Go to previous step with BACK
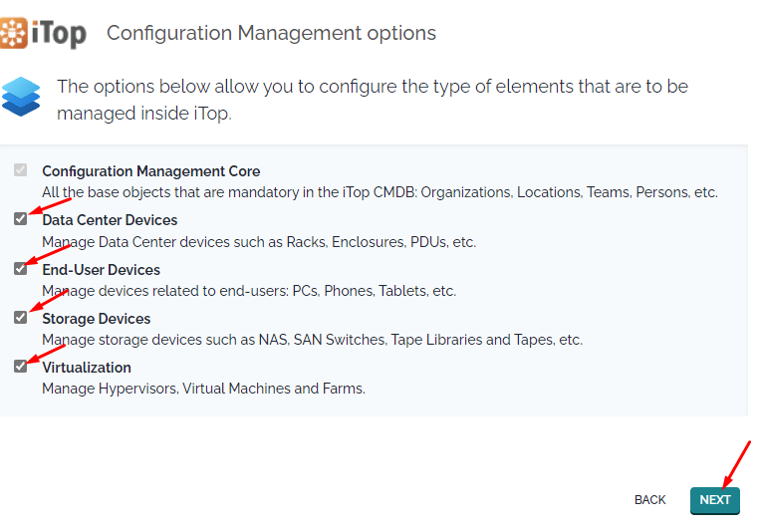Screen dimensions: 764x532 click(650, 500)
